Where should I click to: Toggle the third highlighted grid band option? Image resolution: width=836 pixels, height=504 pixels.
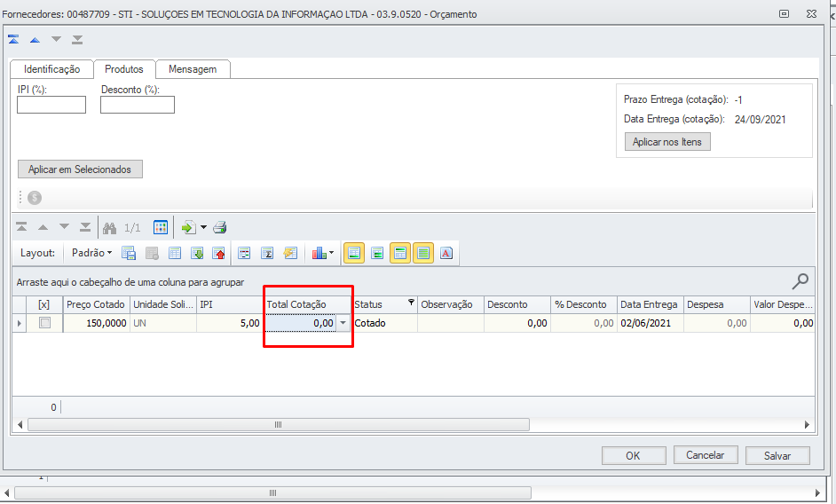(x=400, y=254)
